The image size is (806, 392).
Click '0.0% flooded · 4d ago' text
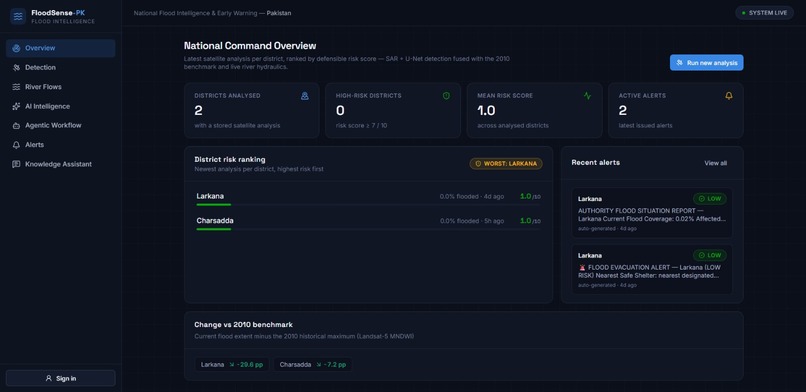472,197
